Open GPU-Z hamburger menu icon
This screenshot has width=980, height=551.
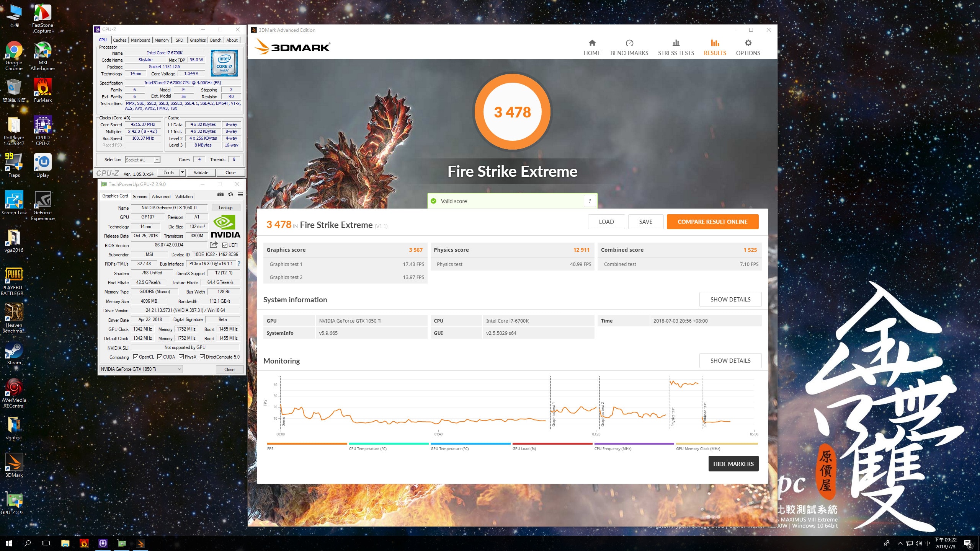coord(240,194)
